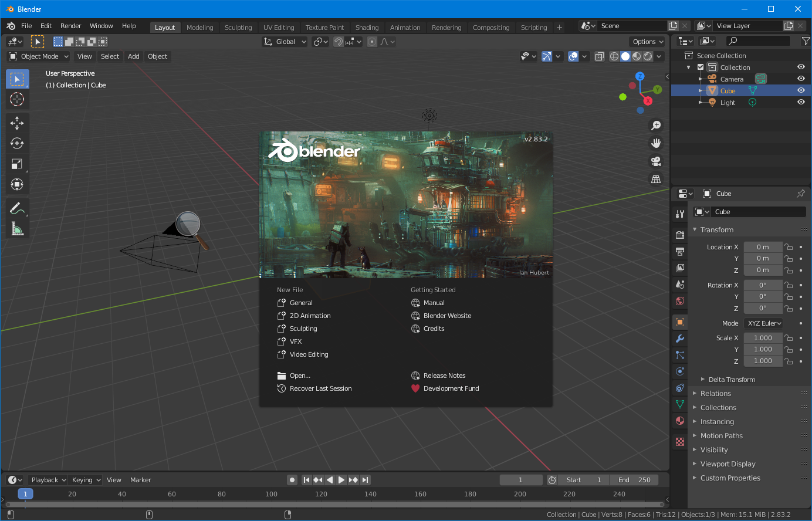This screenshot has width=812, height=521.
Task: Activate the Transform tool
Action: 17,184
